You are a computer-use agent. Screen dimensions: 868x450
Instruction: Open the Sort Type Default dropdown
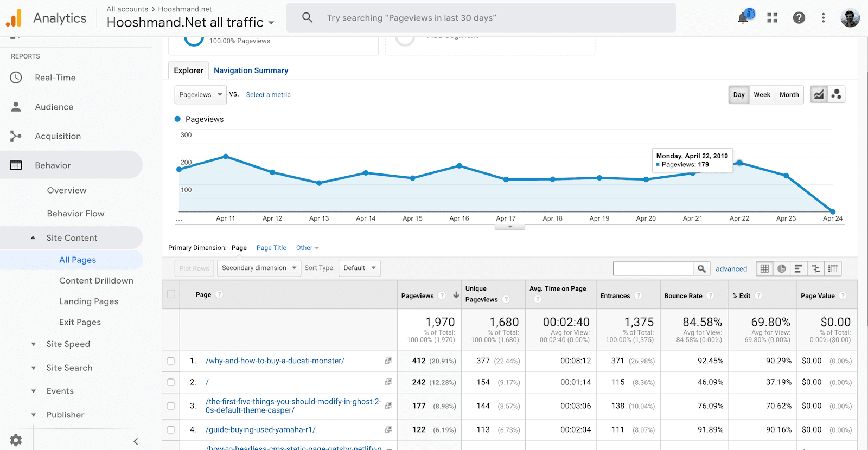pos(359,268)
